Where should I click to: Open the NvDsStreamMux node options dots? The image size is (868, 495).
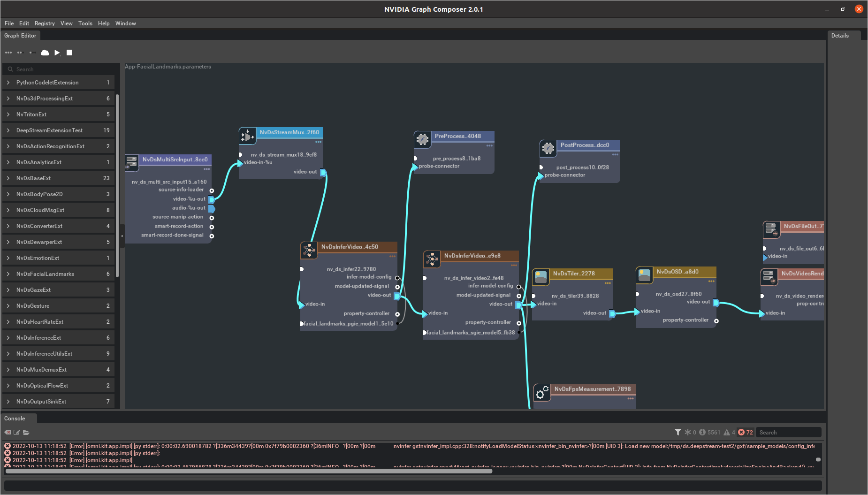coord(319,142)
